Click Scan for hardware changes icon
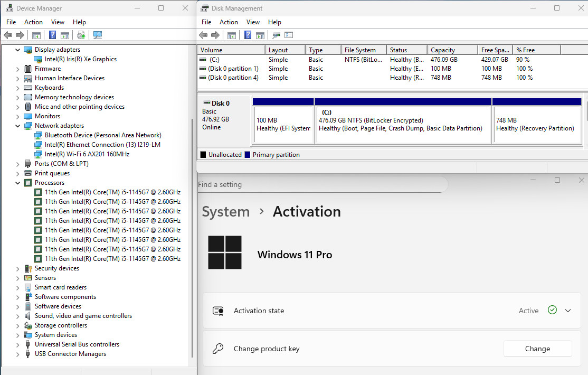This screenshot has height=375, width=588. 98,35
